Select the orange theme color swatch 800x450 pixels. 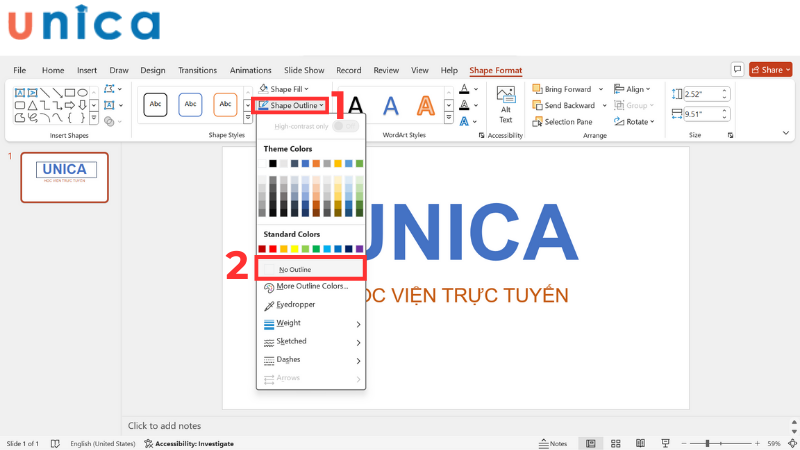(x=316, y=163)
